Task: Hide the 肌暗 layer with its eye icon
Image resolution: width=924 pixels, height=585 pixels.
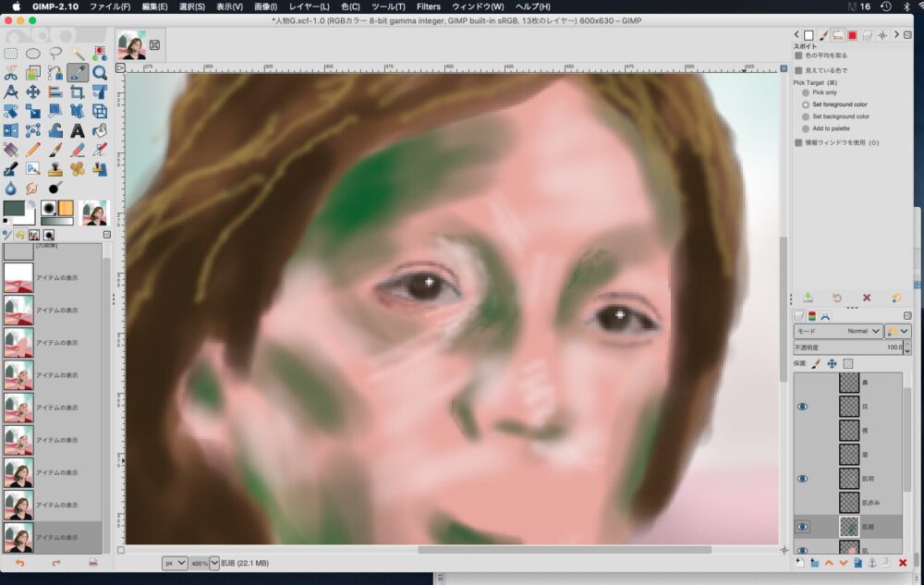Action: click(802, 526)
